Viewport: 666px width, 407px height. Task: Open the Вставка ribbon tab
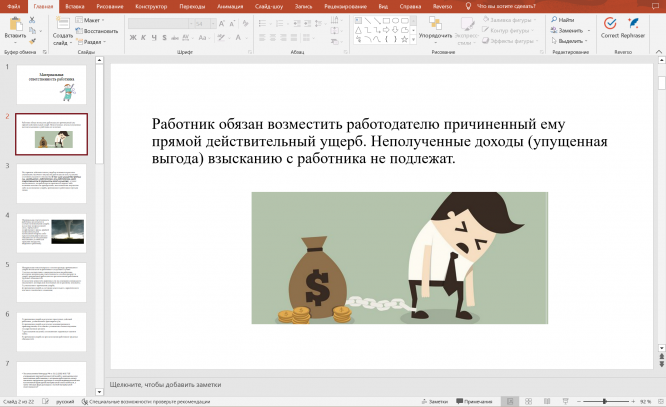(75, 5)
